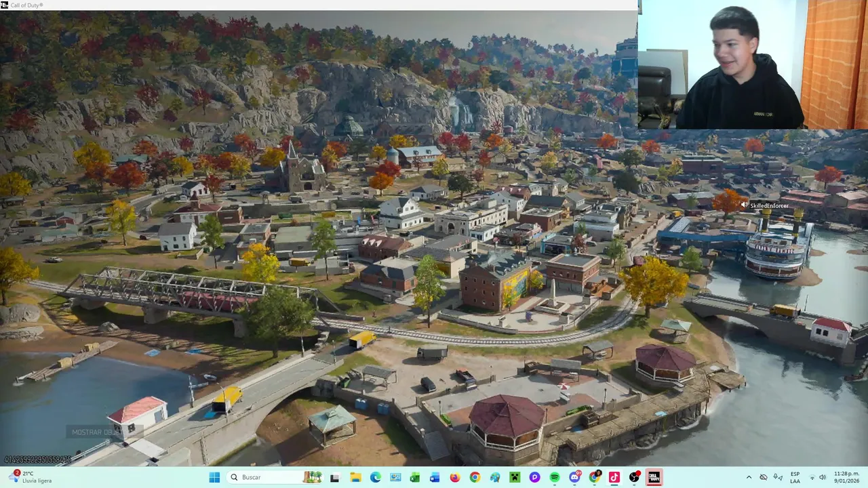
Task: Switch to OBS Studio on the taskbar
Action: tap(634, 477)
